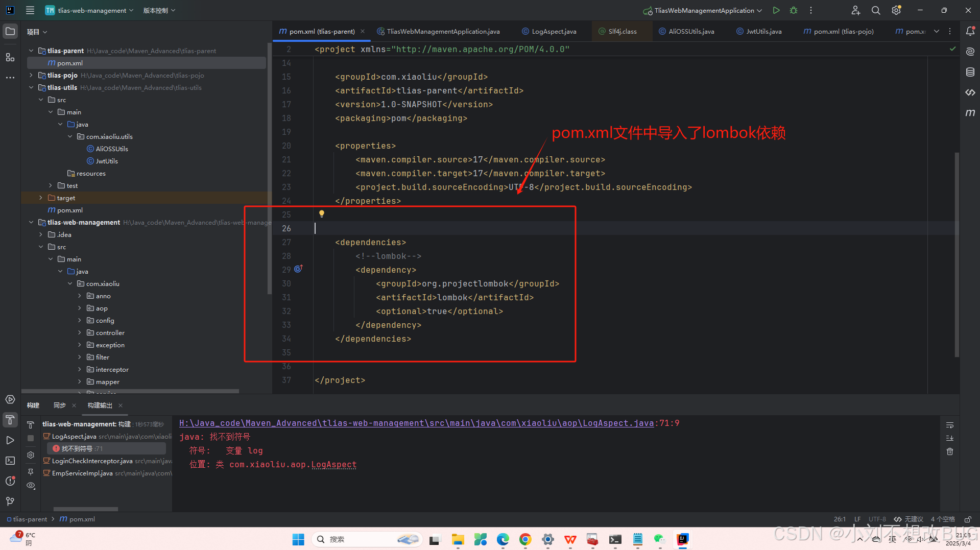Run TliasWebManagementApplication with the green play icon
980x550 pixels.
776,10
